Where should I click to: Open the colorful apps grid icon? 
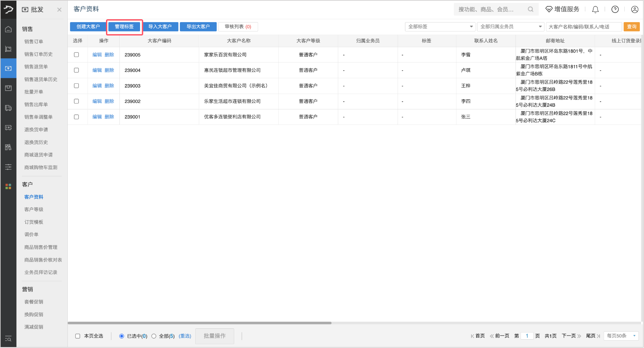9,186
